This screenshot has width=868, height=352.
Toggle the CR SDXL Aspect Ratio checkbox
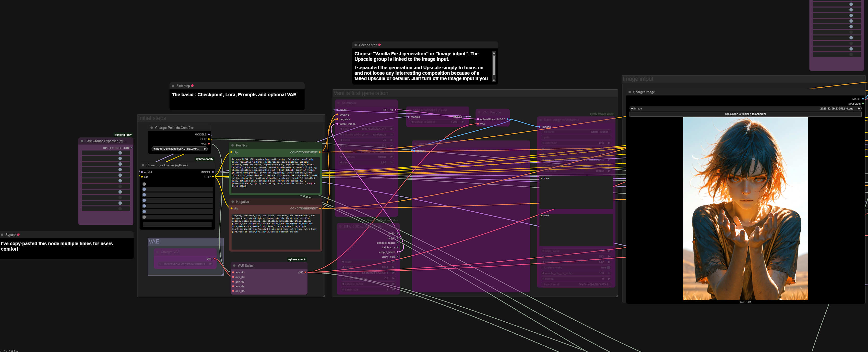pyautogui.click(x=346, y=226)
